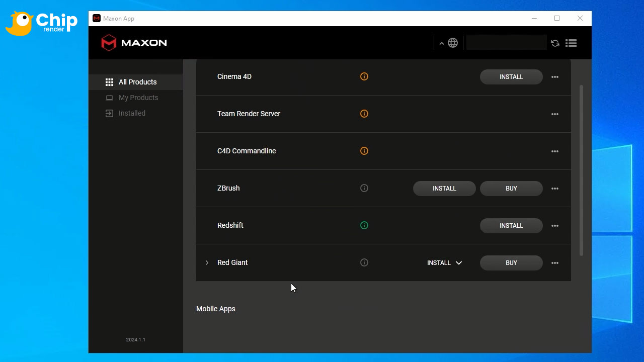This screenshot has width=644, height=362.
Task: Click the globe language icon
Action: [453, 43]
